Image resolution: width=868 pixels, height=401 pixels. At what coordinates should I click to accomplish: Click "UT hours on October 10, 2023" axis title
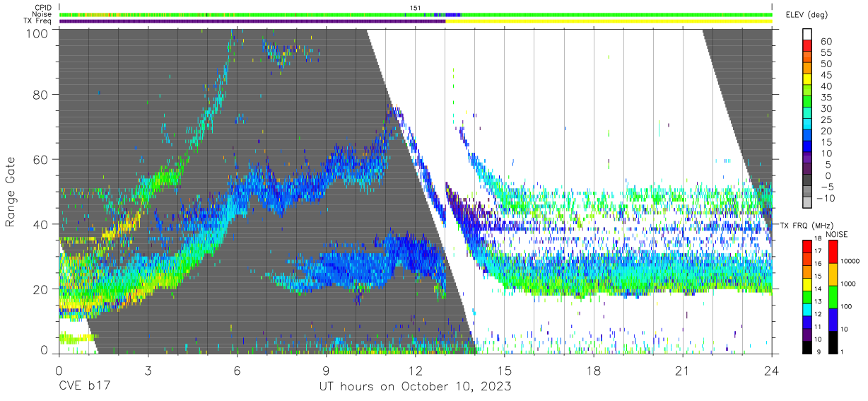pos(416,387)
